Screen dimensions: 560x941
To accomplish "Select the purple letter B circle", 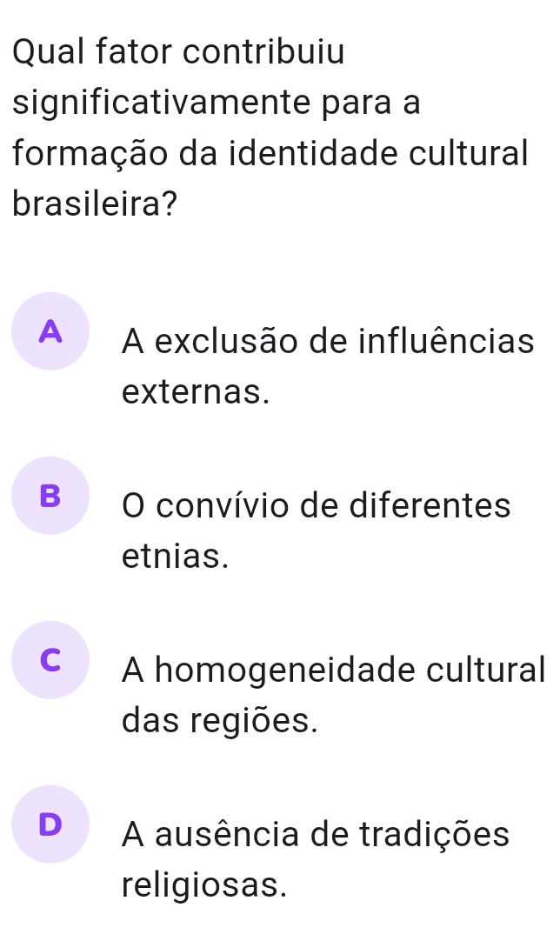I will [x=50, y=496].
